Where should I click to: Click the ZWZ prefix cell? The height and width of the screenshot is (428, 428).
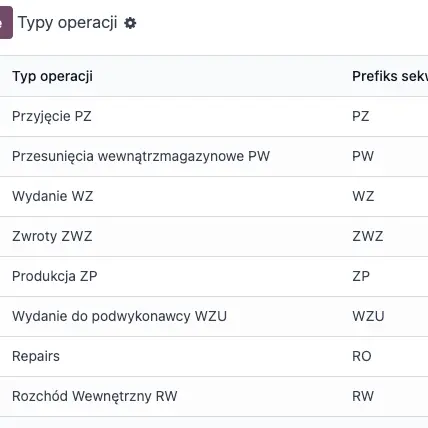(368, 236)
